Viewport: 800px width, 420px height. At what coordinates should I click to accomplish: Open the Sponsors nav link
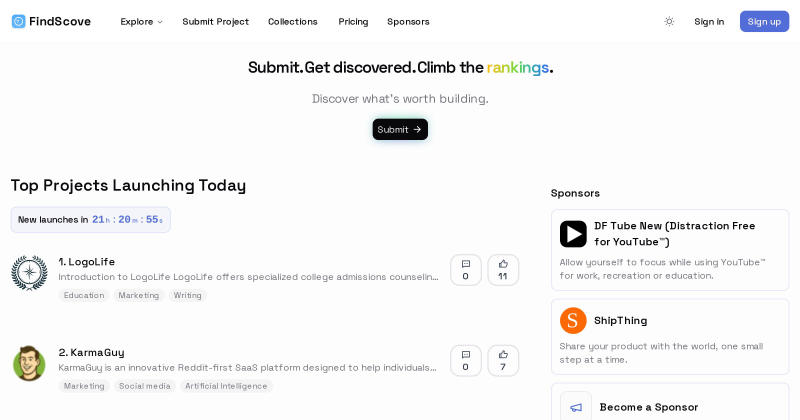pos(408,21)
